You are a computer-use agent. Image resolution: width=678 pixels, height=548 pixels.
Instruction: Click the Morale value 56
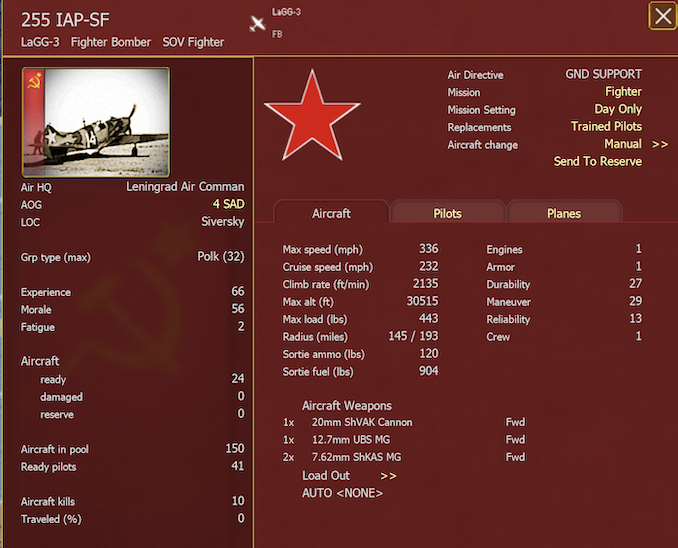(238, 309)
